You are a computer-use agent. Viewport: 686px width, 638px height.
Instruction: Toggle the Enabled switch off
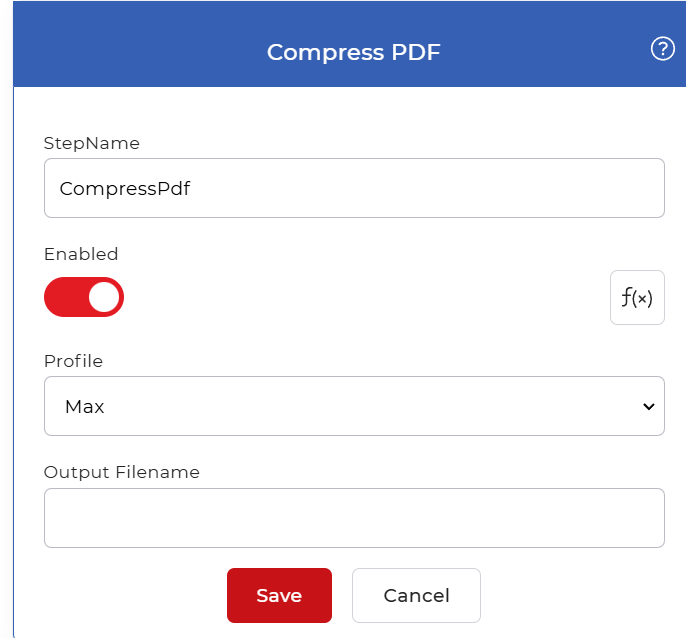[x=84, y=297]
